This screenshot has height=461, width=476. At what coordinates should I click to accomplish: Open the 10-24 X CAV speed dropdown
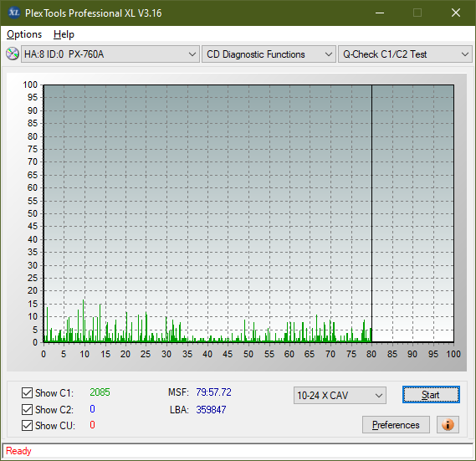pyautogui.click(x=340, y=396)
